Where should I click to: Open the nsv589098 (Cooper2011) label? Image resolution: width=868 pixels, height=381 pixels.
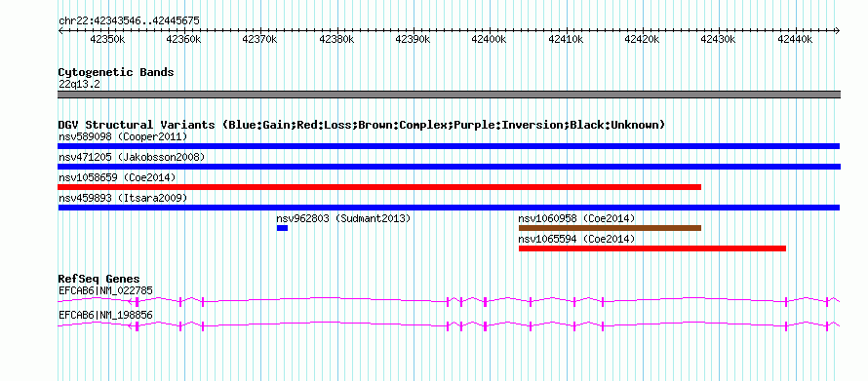click(x=123, y=136)
